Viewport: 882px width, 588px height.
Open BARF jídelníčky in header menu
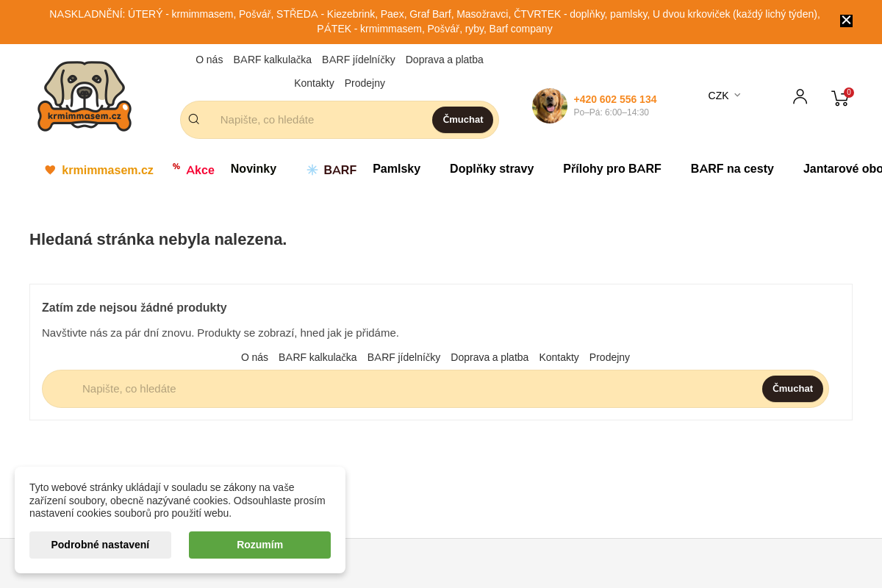pos(359,60)
